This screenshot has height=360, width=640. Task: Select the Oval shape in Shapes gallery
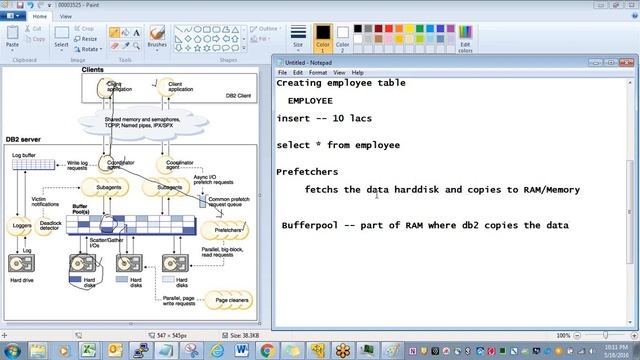tap(198, 29)
